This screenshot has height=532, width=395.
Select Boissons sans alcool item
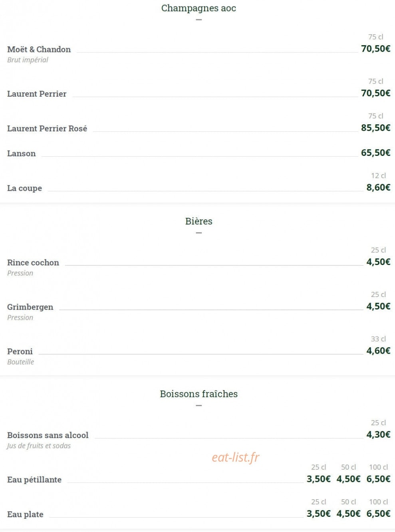48,435
